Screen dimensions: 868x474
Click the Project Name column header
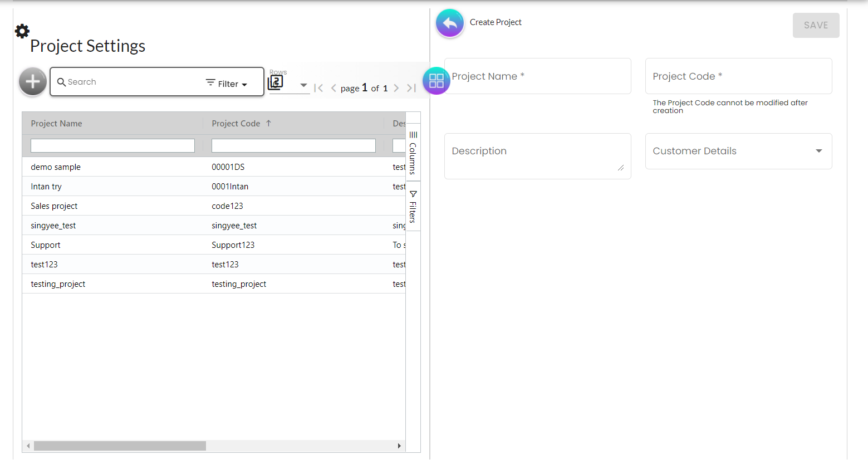57,124
